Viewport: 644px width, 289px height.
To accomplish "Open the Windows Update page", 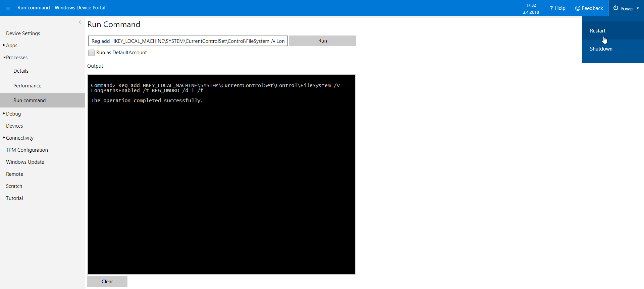I will pos(25,162).
